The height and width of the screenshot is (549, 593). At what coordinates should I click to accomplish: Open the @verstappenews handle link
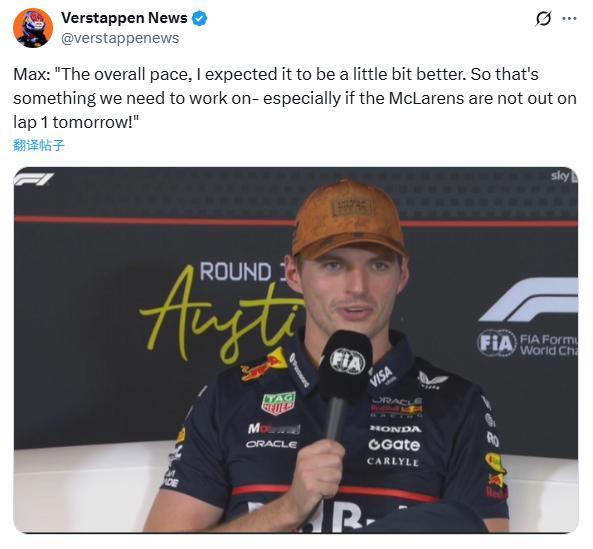coord(120,38)
